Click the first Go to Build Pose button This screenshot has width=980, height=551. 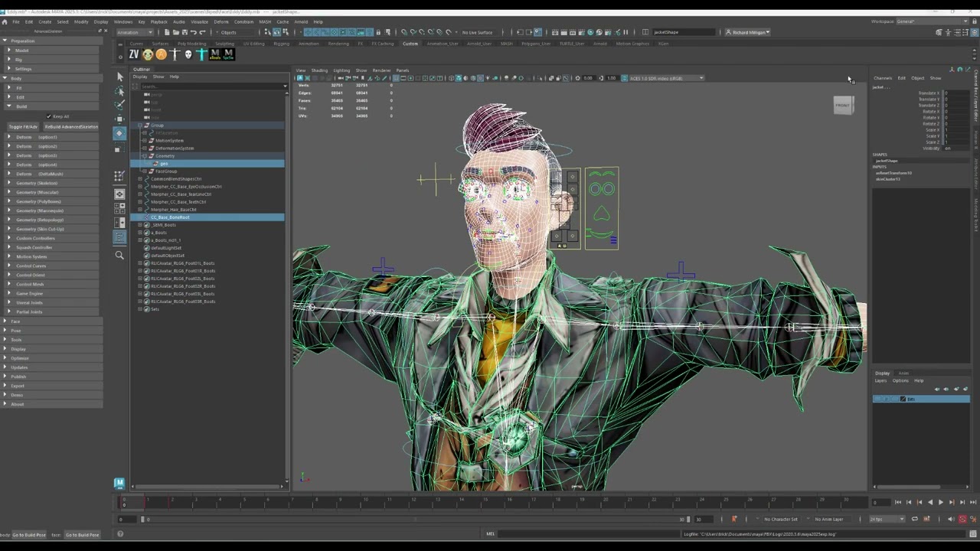coord(29,535)
